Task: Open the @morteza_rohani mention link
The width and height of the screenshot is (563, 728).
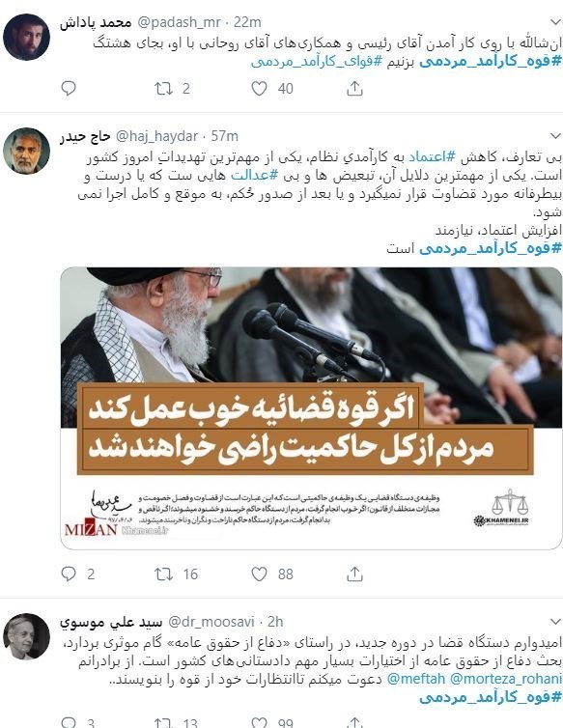Action: (x=505, y=679)
